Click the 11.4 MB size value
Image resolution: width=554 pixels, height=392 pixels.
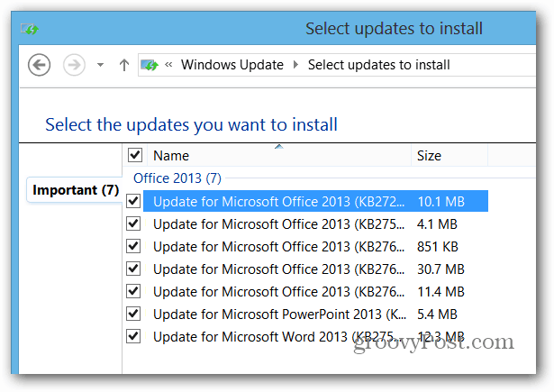(x=440, y=292)
